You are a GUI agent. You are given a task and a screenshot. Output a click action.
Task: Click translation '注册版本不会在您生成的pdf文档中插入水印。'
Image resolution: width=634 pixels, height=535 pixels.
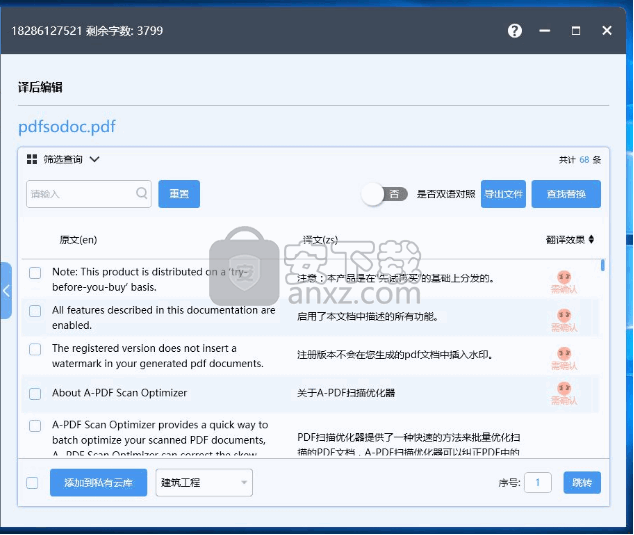click(395, 355)
